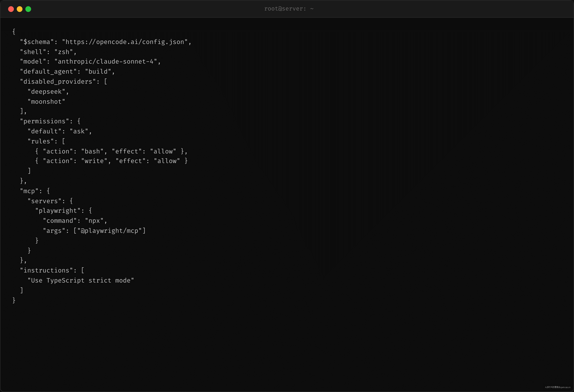Click the "Use TypeScript strict mode" string
Viewport: 574px width, 392px height.
[x=80, y=280]
